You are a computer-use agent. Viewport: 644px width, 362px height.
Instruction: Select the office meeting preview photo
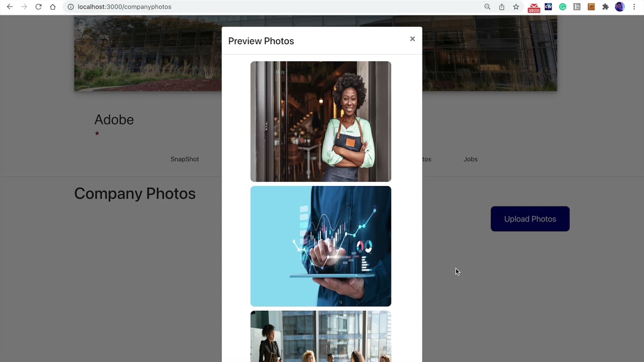[x=320, y=336]
